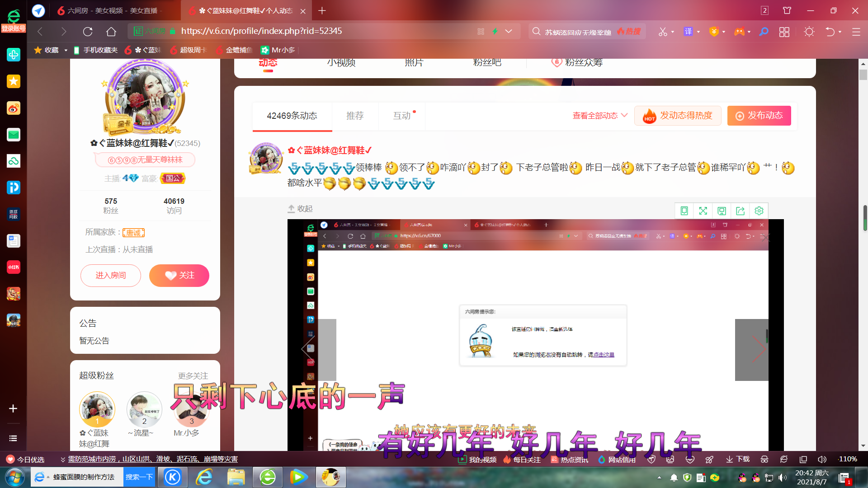Open the translate tool icon
868x488 pixels.
(x=688, y=31)
